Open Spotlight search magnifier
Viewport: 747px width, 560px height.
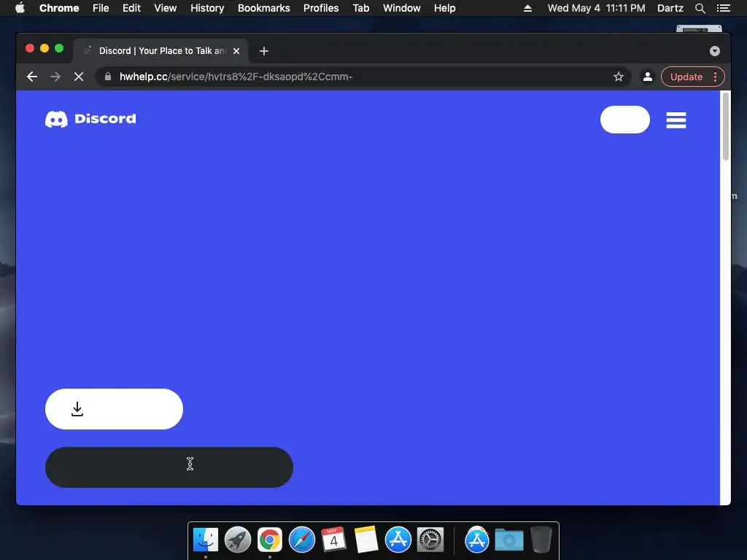click(700, 8)
